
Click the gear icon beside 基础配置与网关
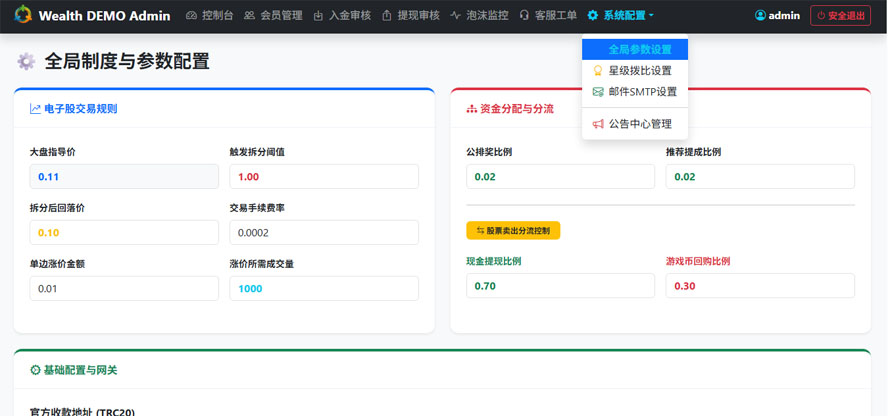35,370
